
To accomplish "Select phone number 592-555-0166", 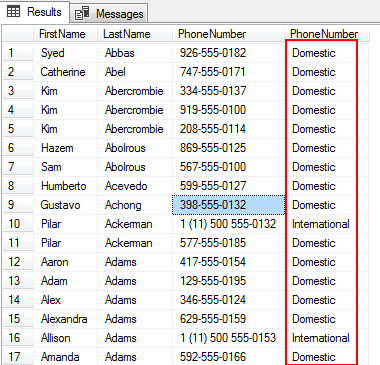I will point(228,357).
